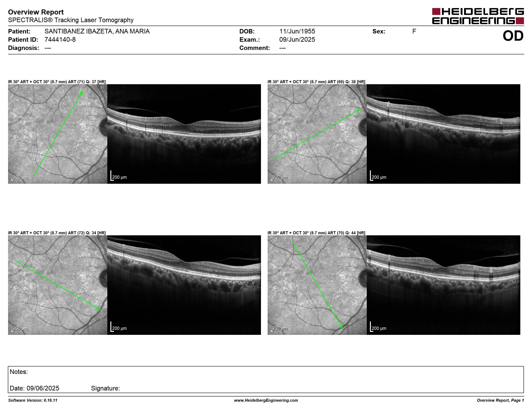Click the scan caption with ART (71) Q: 37
Image resolution: width=532 pixels, height=411 pixels.
57,82
